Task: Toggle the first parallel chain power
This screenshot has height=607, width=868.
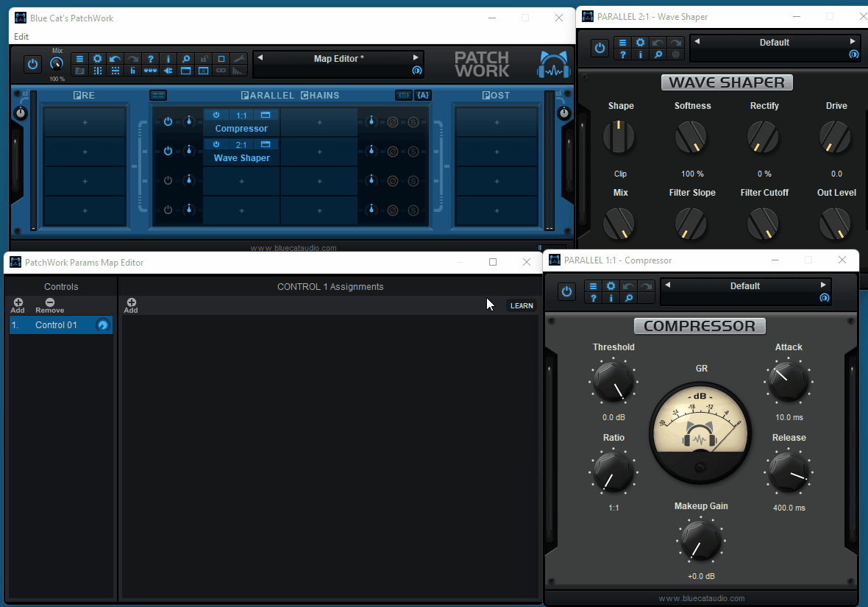Action: pos(168,121)
